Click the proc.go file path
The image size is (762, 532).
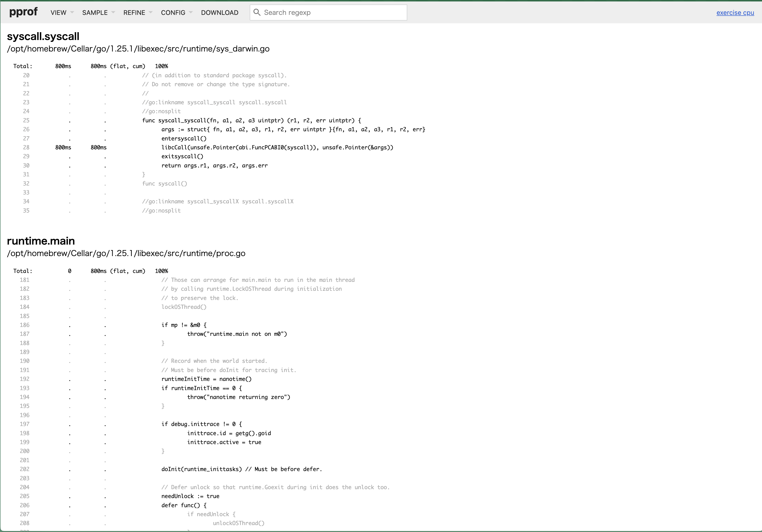click(126, 253)
